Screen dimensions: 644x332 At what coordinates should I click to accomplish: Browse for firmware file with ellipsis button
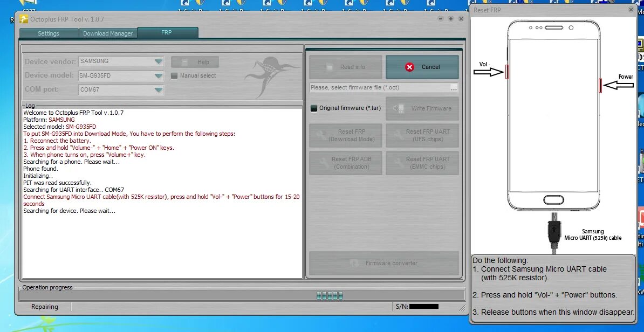tap(454, 88)
